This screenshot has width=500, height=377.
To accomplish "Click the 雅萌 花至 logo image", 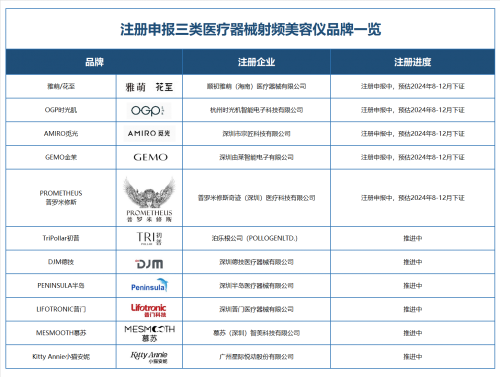I will click(x=149, y=87).
